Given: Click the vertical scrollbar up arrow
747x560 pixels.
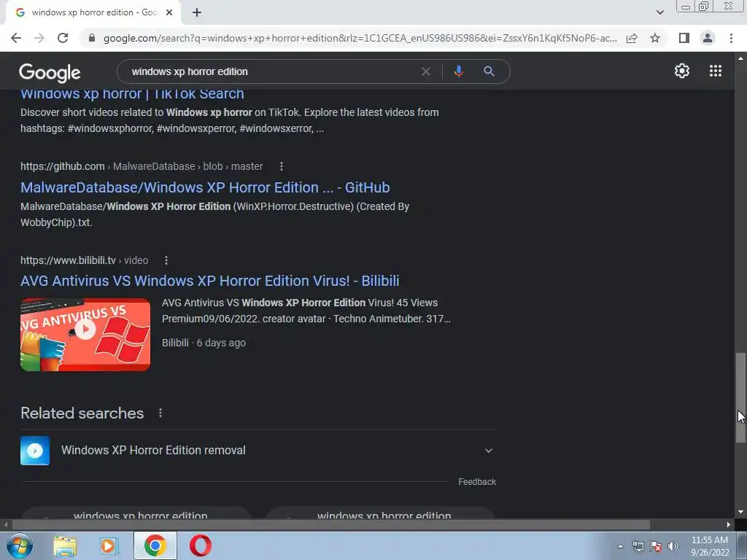Looking at the screenshot, I should pos(740,58).
